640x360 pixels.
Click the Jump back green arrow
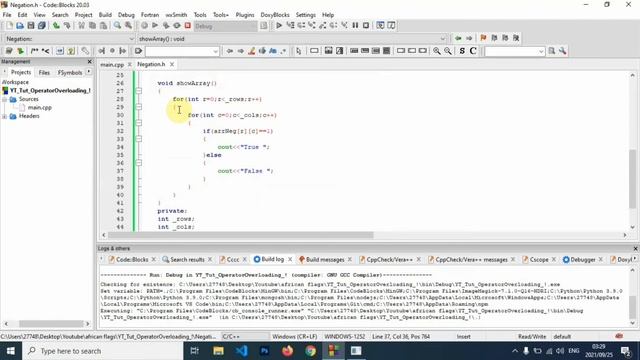point(458,38)
